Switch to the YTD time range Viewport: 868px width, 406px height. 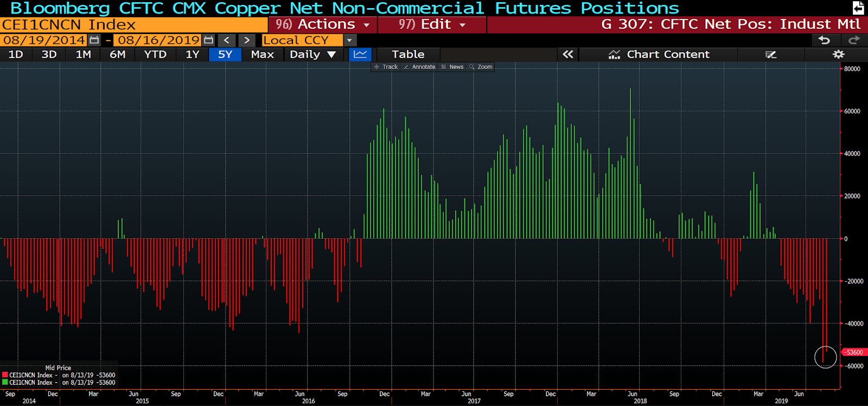point(155,54)
